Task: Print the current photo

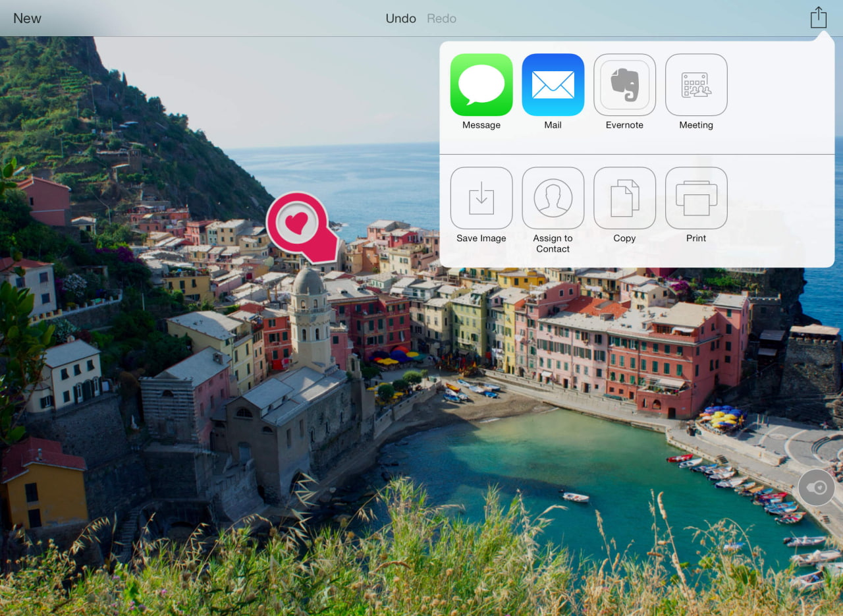Action: [696, 198]
